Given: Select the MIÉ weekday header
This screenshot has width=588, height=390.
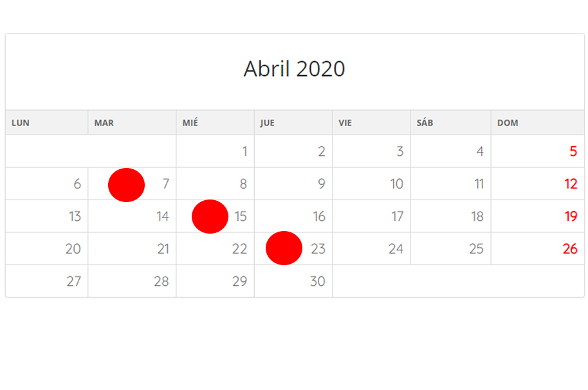Looking at the screenshot, I should point(190,123).
